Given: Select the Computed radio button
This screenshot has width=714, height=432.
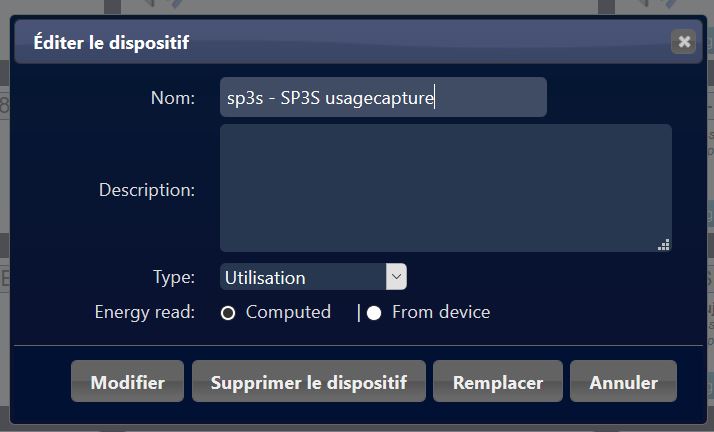Looking at the screenshot, I should point(228,313).
